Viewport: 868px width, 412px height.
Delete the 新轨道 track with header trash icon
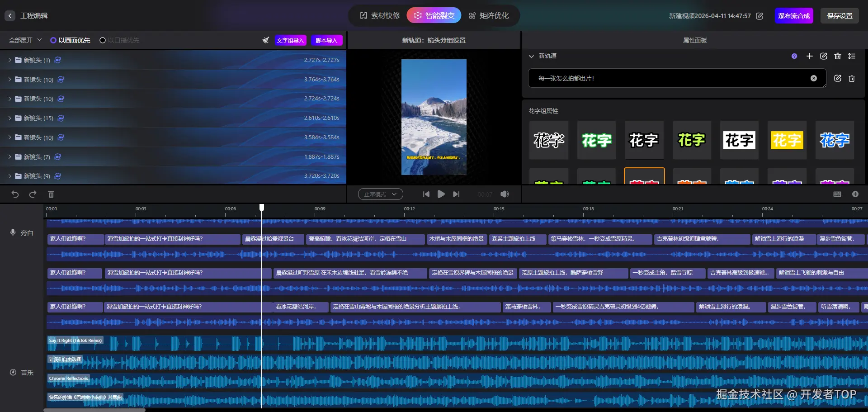[838, 56]
